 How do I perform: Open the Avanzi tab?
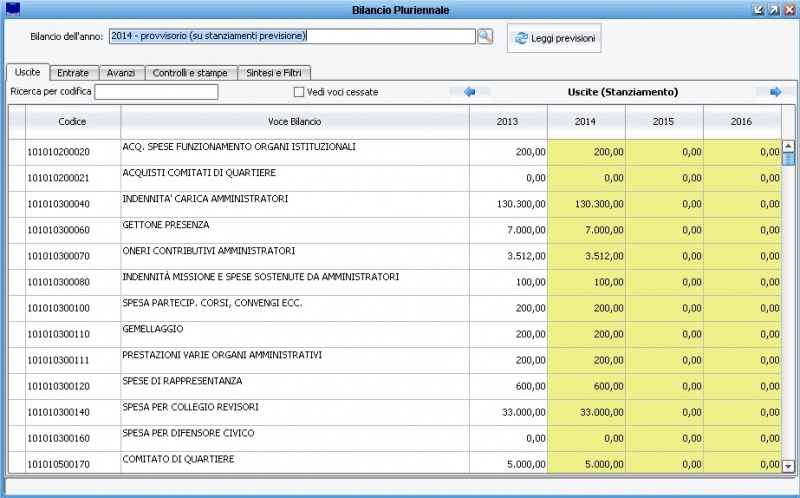pyautogui.click(x=121, y=73)
